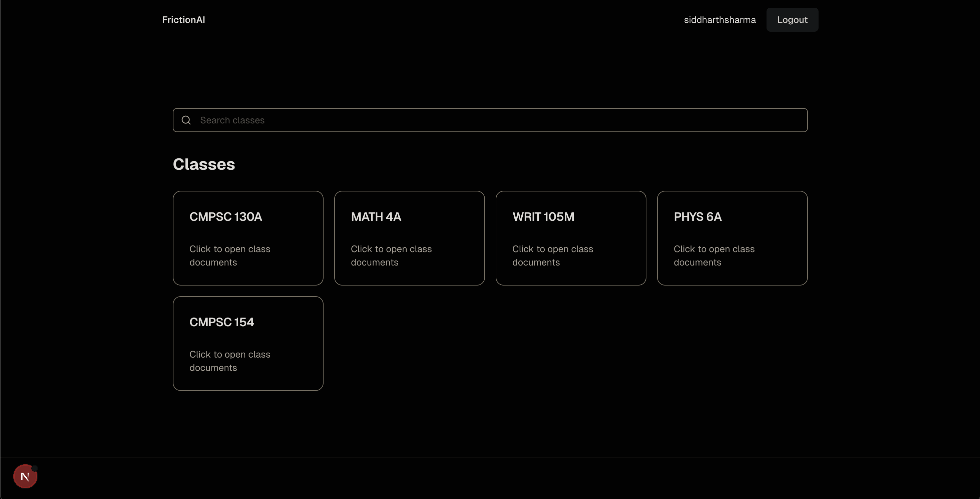Click description text under PHYS 6A
Screen dimensions: 980x499
pyautogui.click(x=714, y=256)
